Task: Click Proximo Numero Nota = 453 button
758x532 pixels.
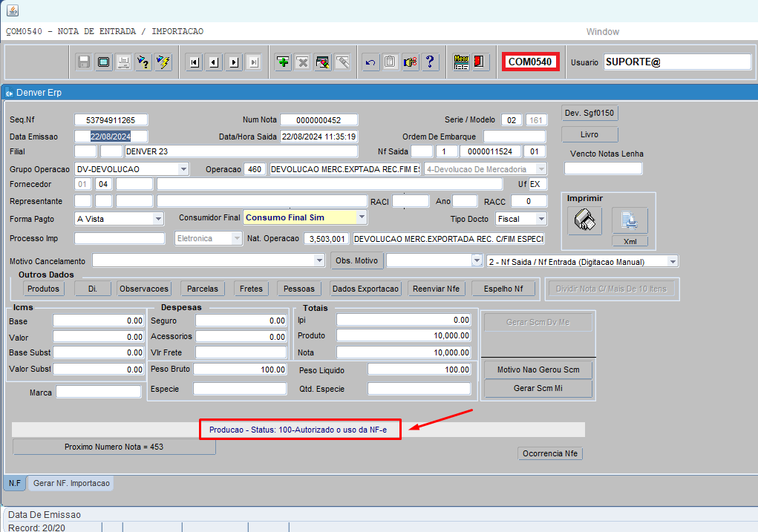Action: click(114, 447)
